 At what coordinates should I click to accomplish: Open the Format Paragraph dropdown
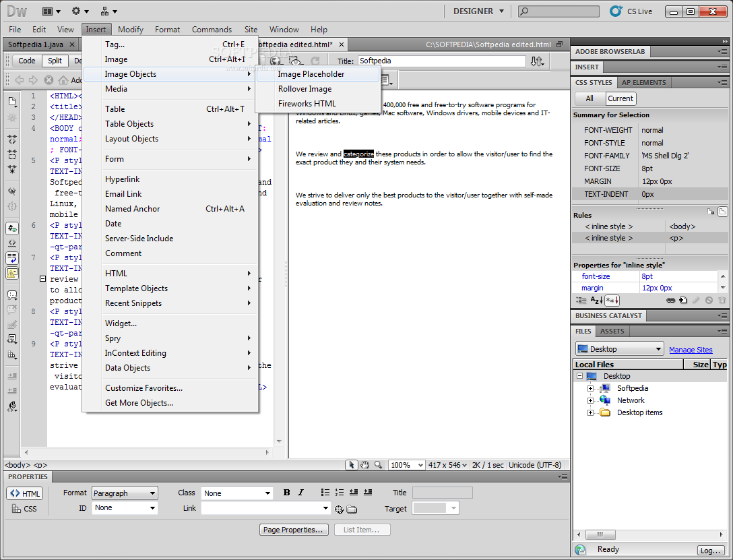[125, 493]
